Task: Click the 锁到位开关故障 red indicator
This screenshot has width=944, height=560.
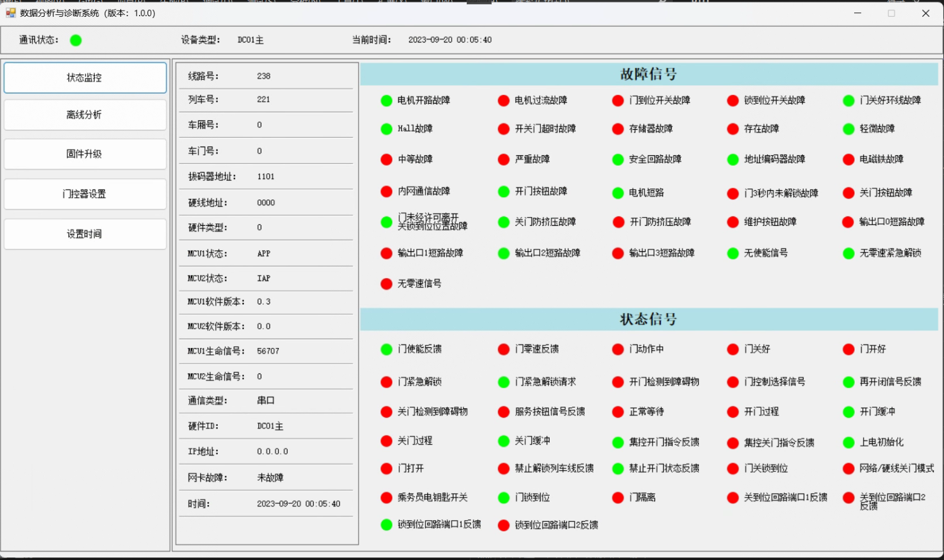Action: tap(733, 100)
